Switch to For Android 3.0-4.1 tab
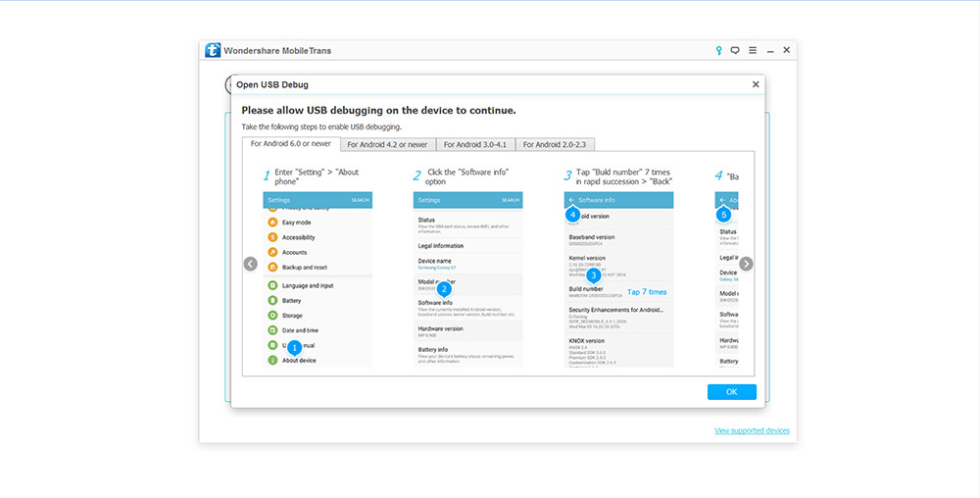The width and height of the screenshot is (980, 498). [475, 144]
